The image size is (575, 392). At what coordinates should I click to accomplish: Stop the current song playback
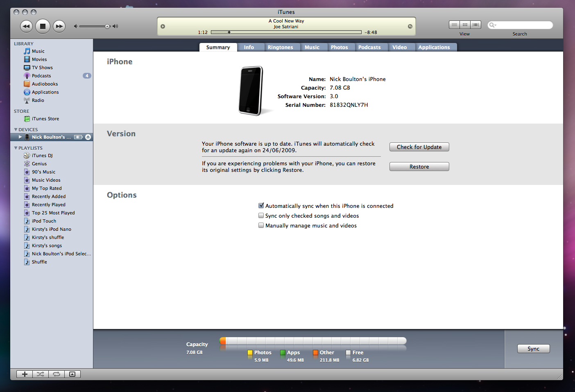(43, 26)
